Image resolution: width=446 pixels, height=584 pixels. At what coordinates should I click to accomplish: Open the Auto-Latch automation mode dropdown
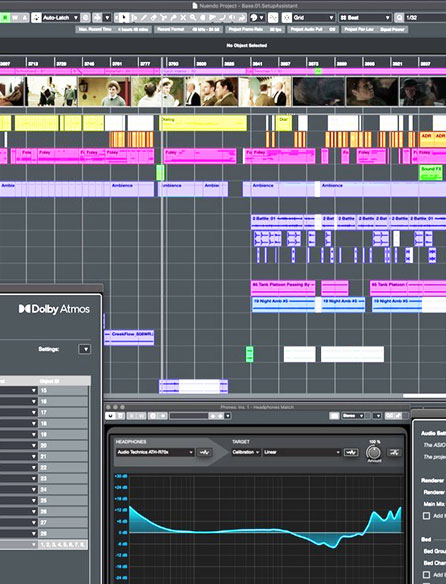click(60, 18)
